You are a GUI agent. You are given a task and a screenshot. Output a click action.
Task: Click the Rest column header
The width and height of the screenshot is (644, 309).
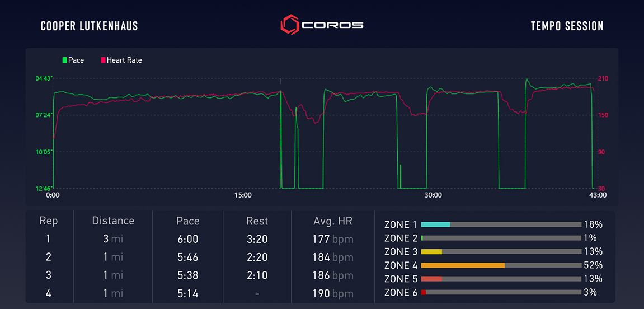(257, 221)
